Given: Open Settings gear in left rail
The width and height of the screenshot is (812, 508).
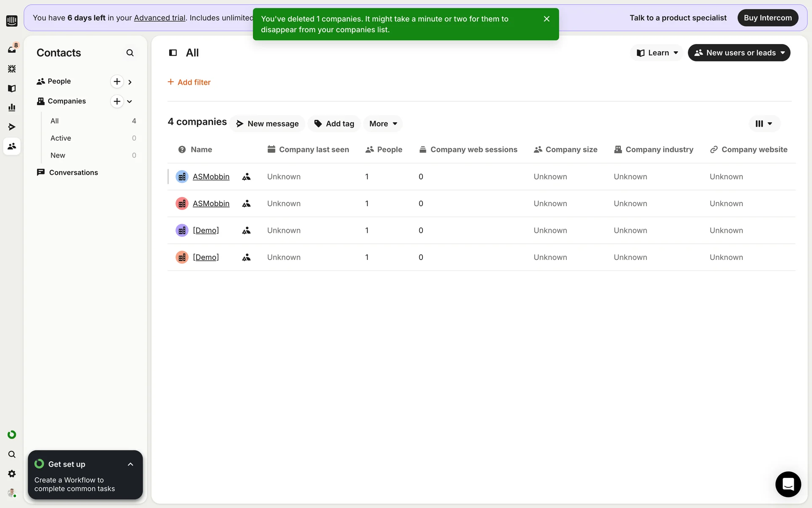Looking at the screenshot, I should pyautogui.click(x=12, y=474).
